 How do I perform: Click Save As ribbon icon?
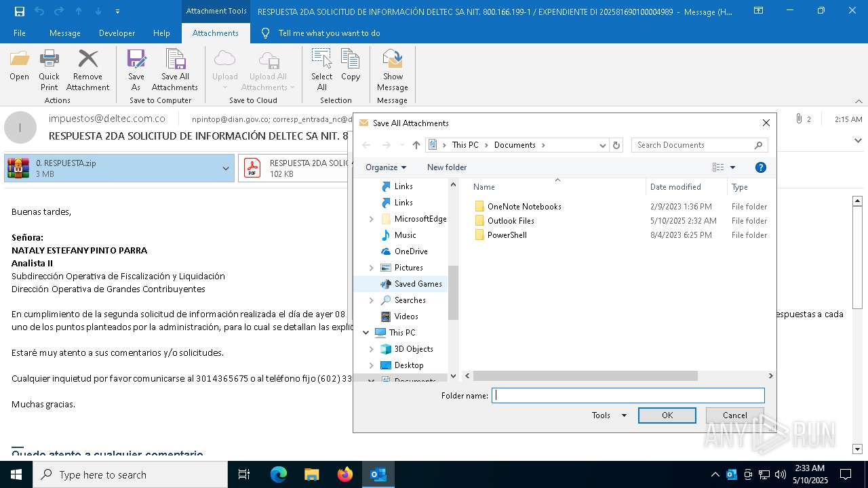136,70
